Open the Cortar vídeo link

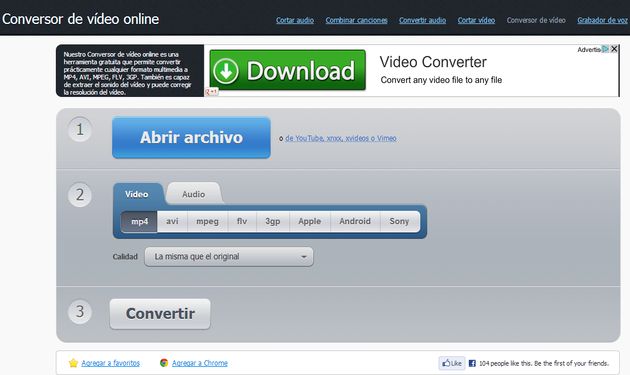click(x=476, y=20)
